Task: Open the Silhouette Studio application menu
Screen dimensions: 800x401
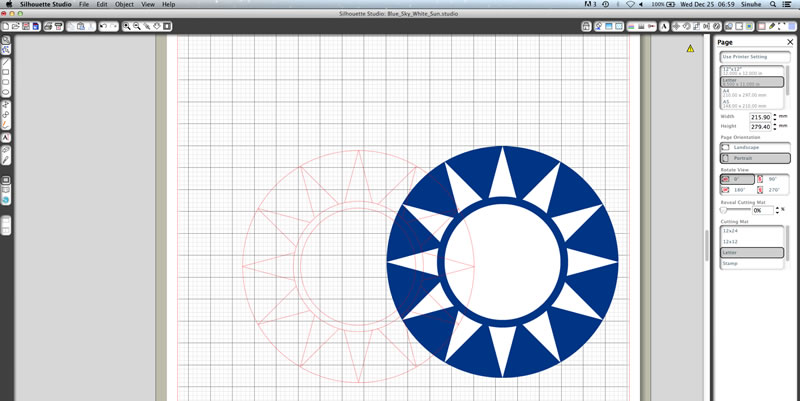Action: click(46, 4)
